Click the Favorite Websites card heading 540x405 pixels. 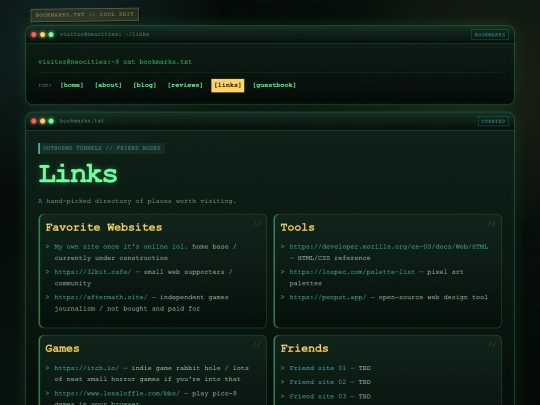(x=104, y=227)
